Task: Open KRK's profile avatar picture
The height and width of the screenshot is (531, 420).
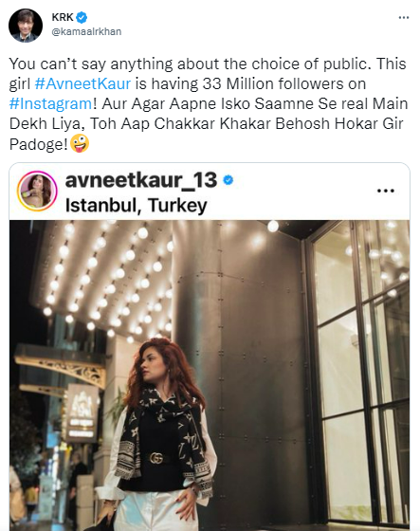Action: point(26,26)
